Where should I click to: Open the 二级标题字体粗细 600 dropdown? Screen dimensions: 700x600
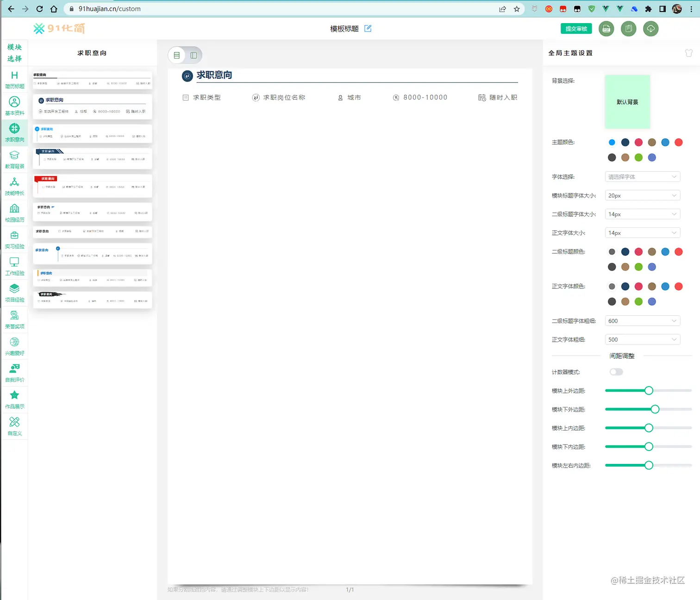[x=642, y=320]
